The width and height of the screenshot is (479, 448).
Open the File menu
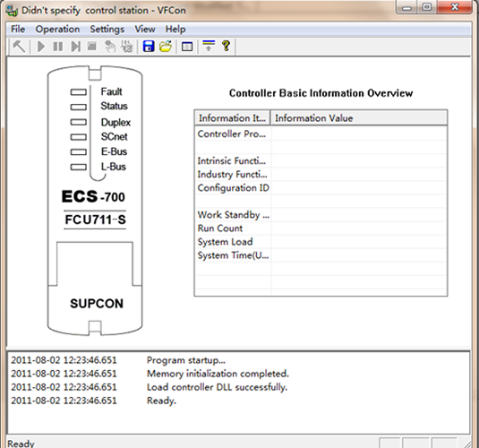point(18,29)
